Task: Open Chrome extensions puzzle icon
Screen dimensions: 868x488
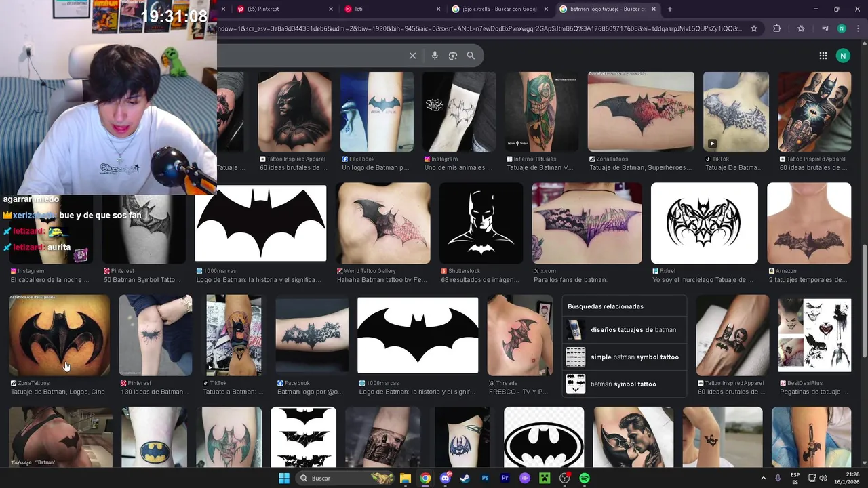Action: pyautogui.click(x=777, y=28)
